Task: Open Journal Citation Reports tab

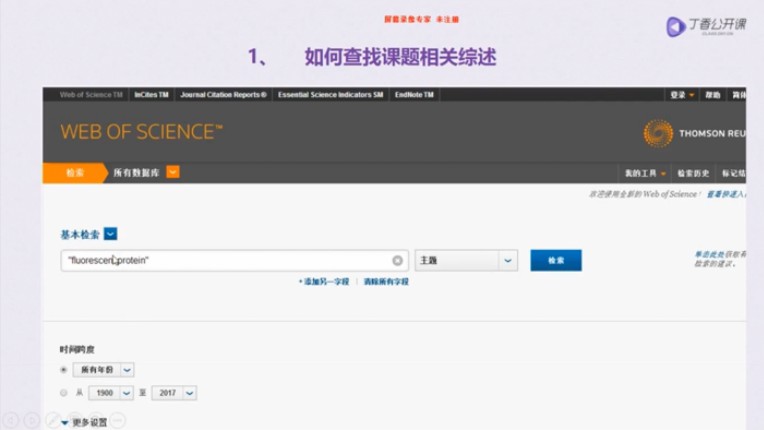Action: click(x=224, y=94)
